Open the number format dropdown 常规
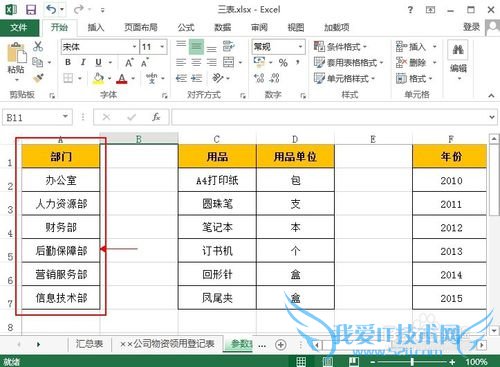This screenshot has width=500, height=367. 300,47
